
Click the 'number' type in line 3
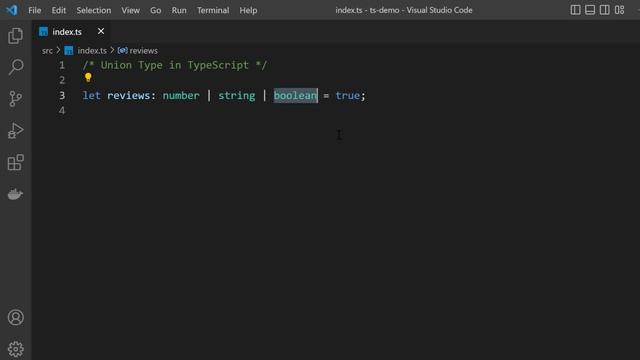tap(181, 96)
